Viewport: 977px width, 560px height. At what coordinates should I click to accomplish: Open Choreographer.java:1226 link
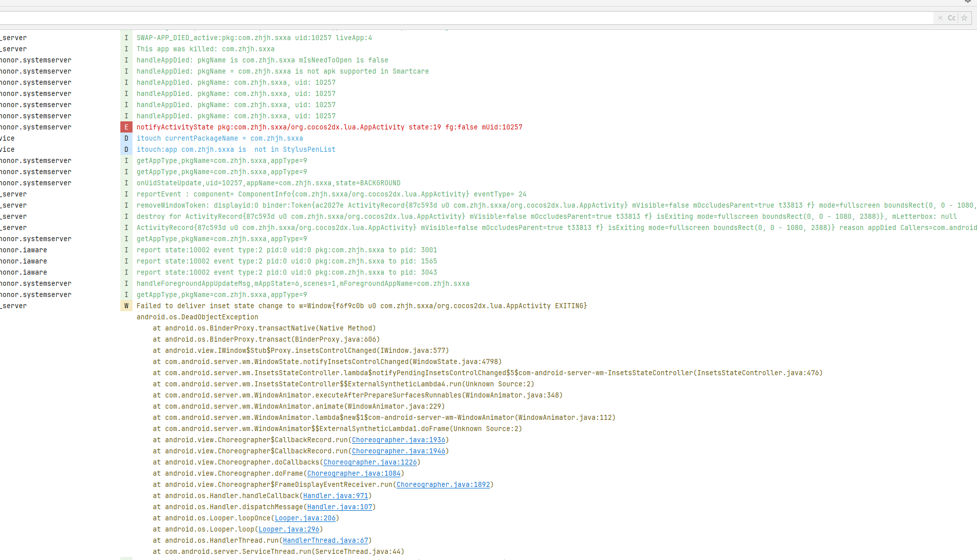tap(370, 463)
